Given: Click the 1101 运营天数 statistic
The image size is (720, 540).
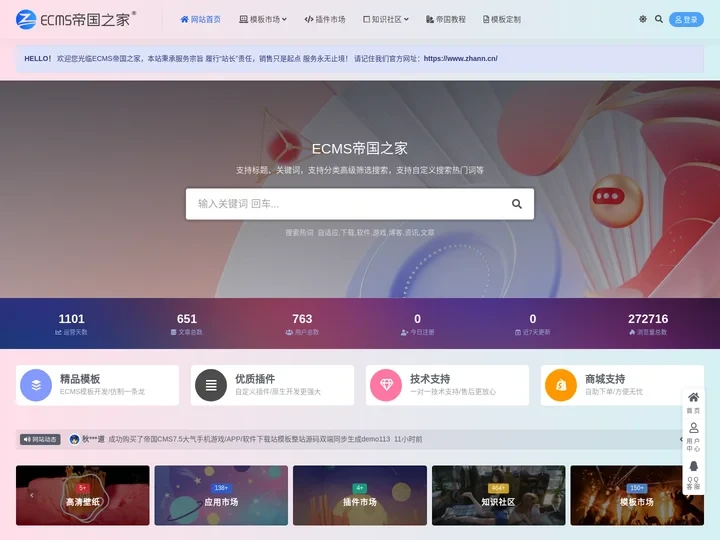Looking at the screenshot, I should pyautogui.click(x=72, y=323).
